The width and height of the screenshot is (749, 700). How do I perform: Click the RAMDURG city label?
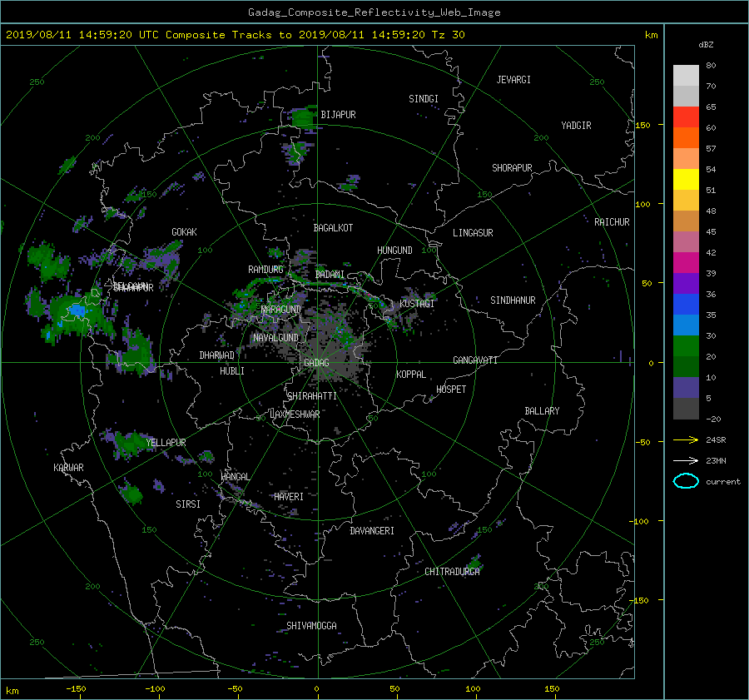(265, 270)
